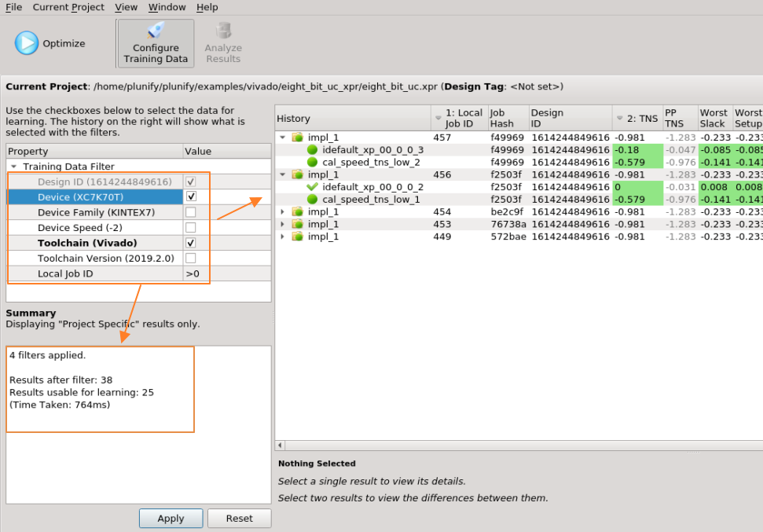The image size is (763, 532).
Task: Click green checkmark beside idefault_xp_00_0_0_2
Action: 312,187
